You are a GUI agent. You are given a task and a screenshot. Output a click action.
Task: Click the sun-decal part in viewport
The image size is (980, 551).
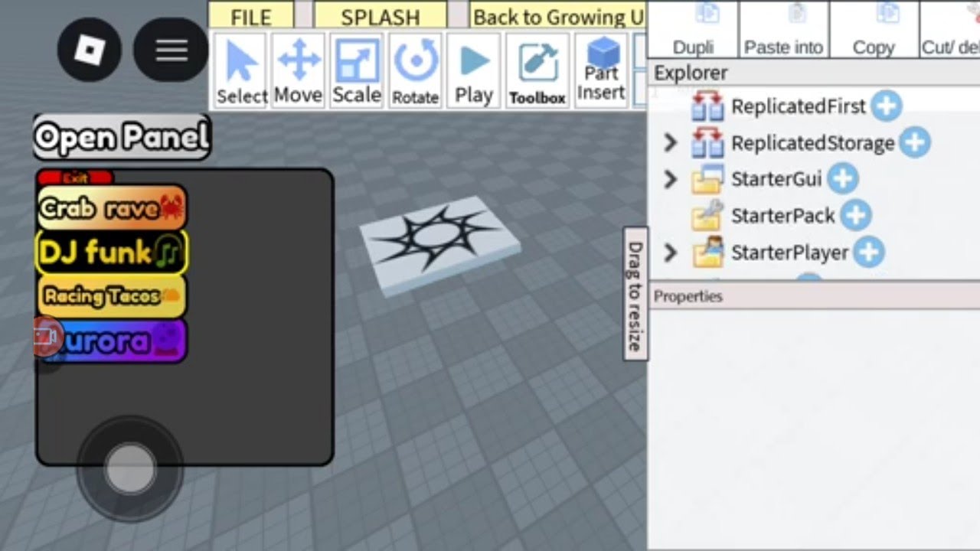pyautogui.click(x=439, y=244)
